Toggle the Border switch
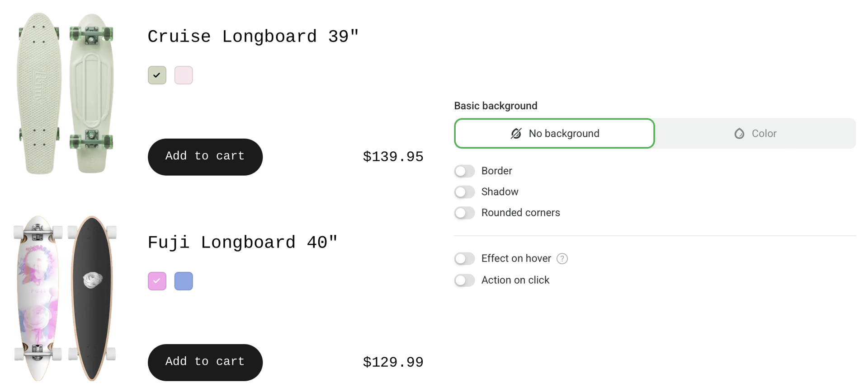This screenshot has width=868, height=392. pos(464,171)
